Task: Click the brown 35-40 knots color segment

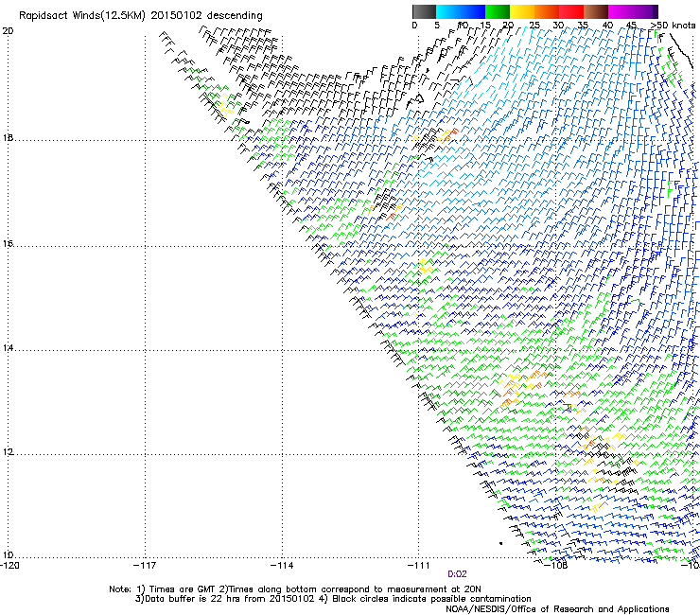Action: (x=596, y=11)
